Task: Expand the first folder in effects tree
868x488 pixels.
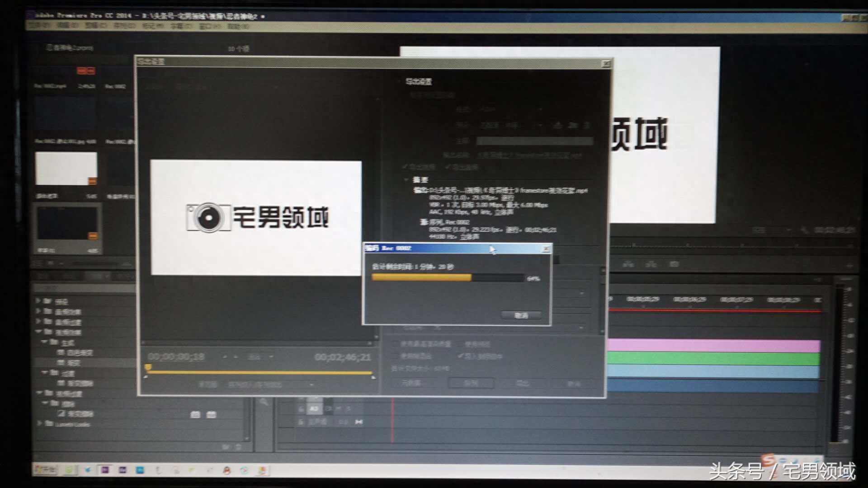Action: pos(38,301)
